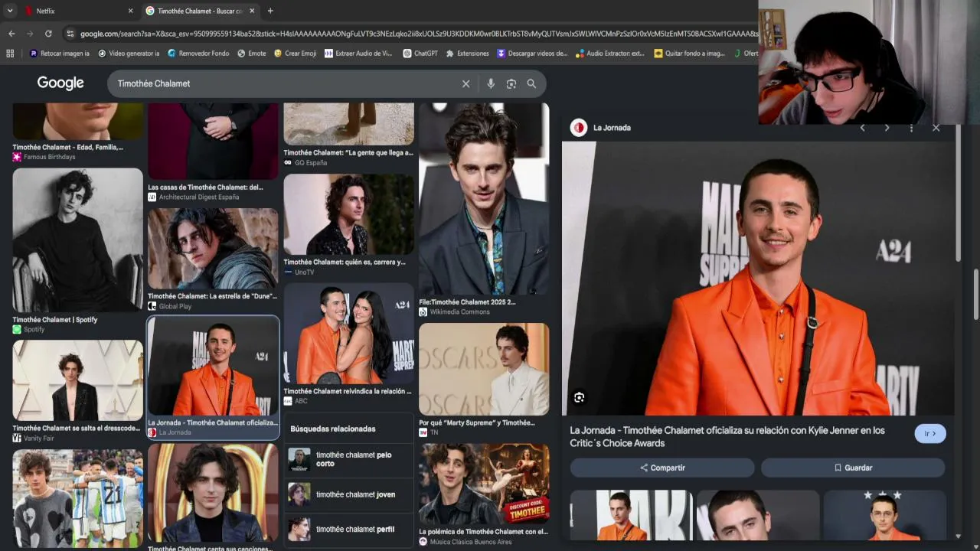Image resolution: width=980 pixels, height=551 pixels.
Task: Open the Retocar imagen ia bookmark
Action: 60,54
